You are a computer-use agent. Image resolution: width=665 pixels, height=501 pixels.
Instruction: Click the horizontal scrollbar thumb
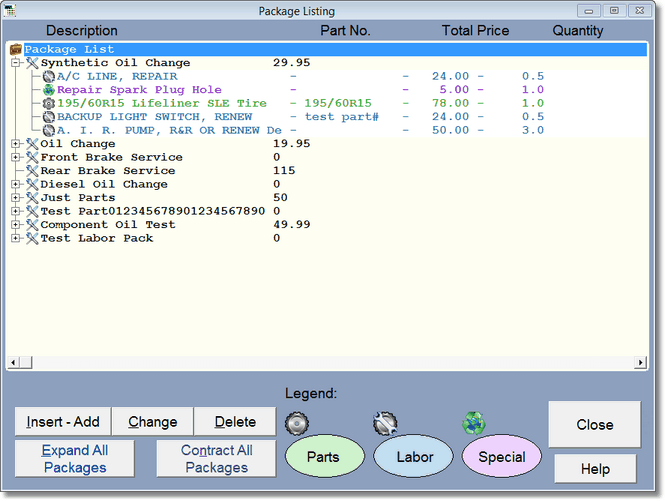(26, 362)
